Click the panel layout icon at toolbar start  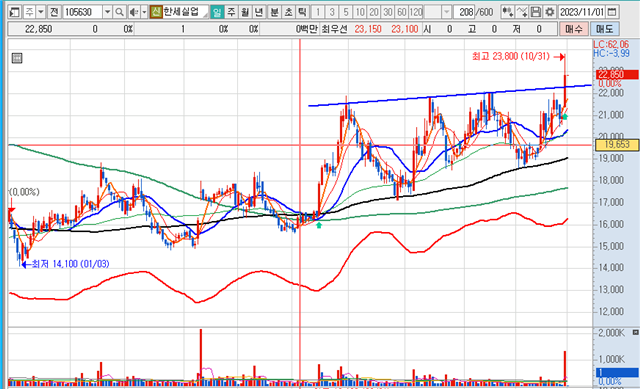click(x=15, y=12)
